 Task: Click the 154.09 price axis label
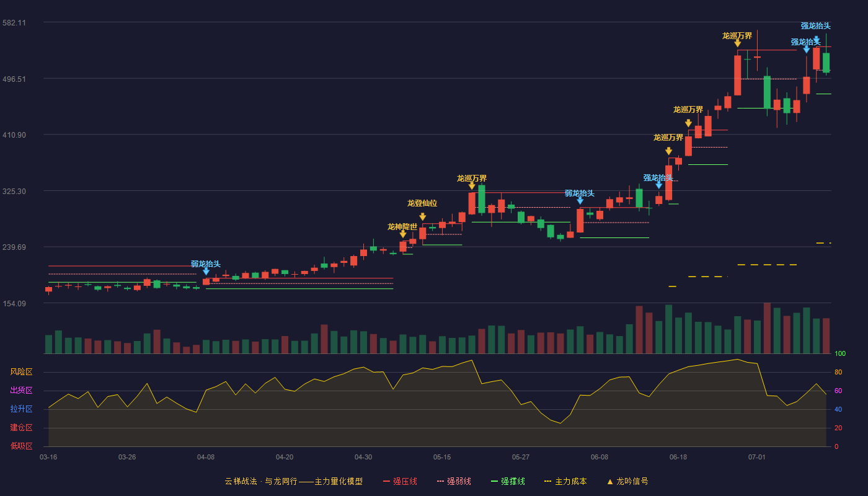click(14, 303)
